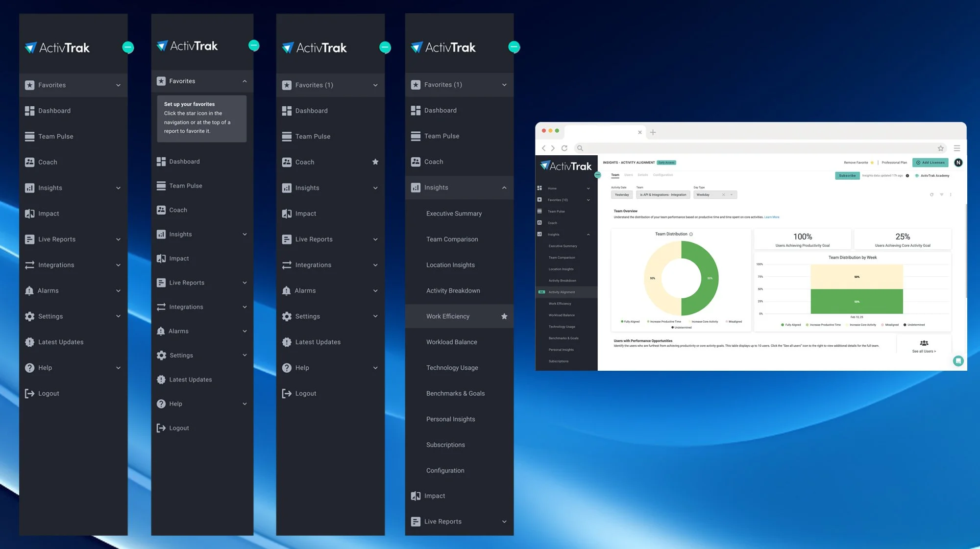Screen dimensions: 980x549
Task: Open the N user avatar menu
Action: pos(958,163)
